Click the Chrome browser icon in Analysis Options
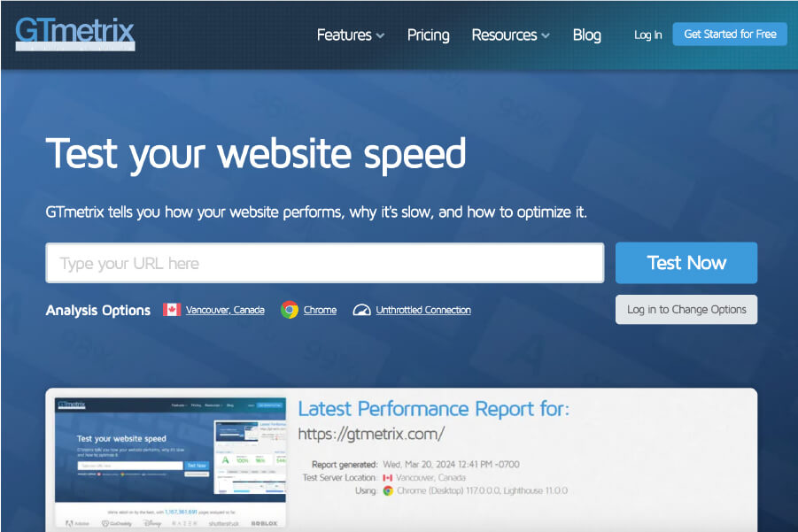The image size is (798, 532). [x=290, y=310]
